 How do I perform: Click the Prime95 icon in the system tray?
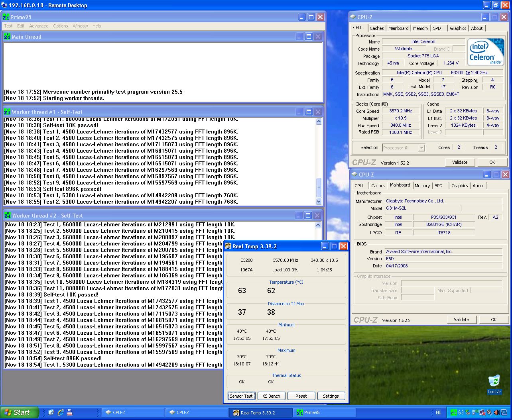point(453,412)
